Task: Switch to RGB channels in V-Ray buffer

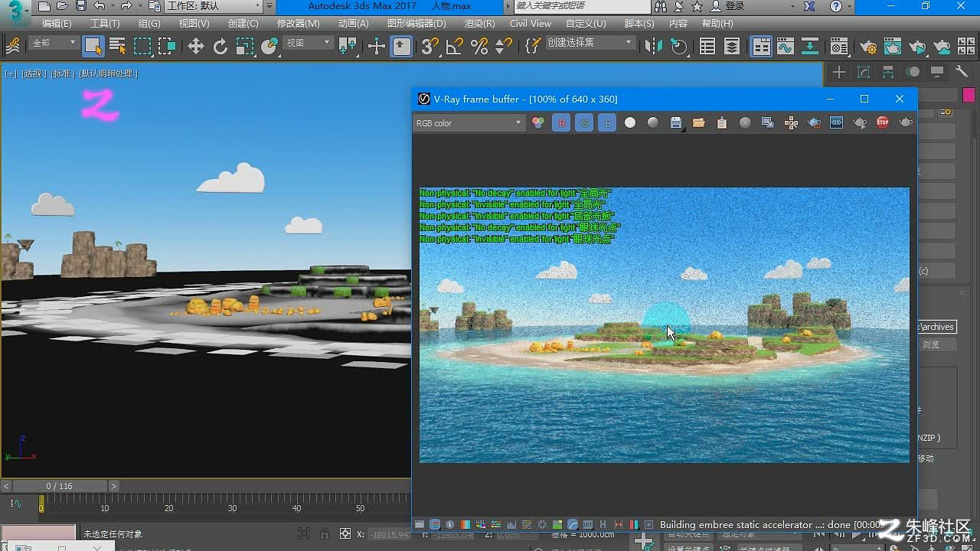Action: coord(538,122)
